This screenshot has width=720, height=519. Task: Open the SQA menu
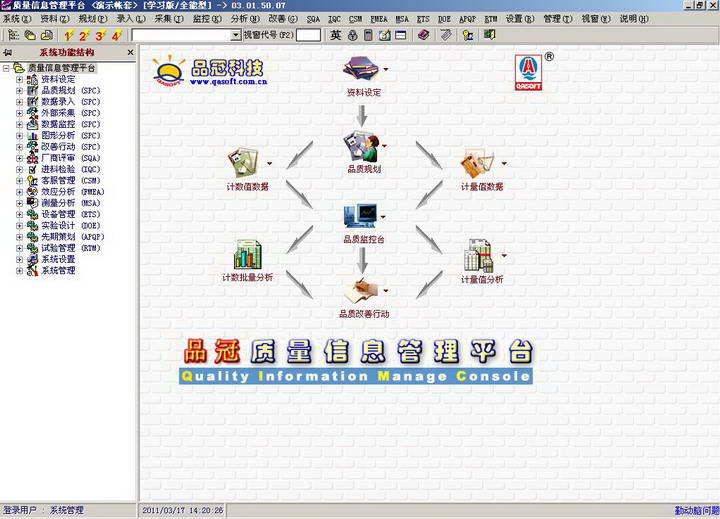click(313, 19)
